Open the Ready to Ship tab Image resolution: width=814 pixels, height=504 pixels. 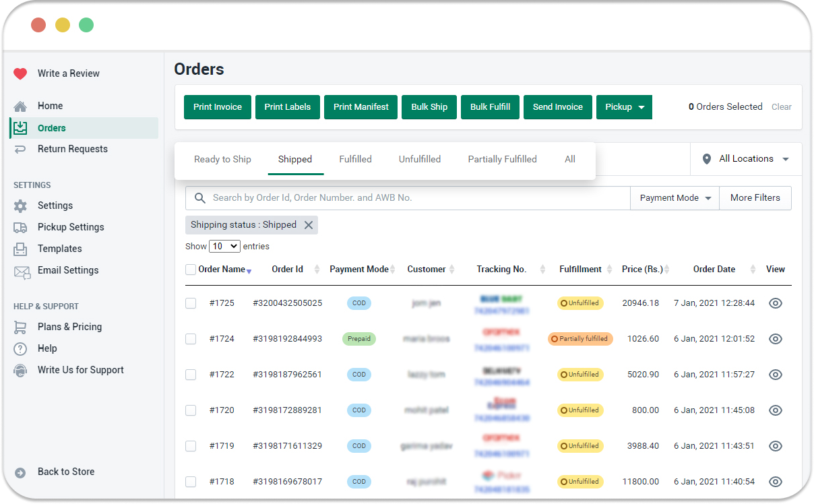click(x=222, y=159)
